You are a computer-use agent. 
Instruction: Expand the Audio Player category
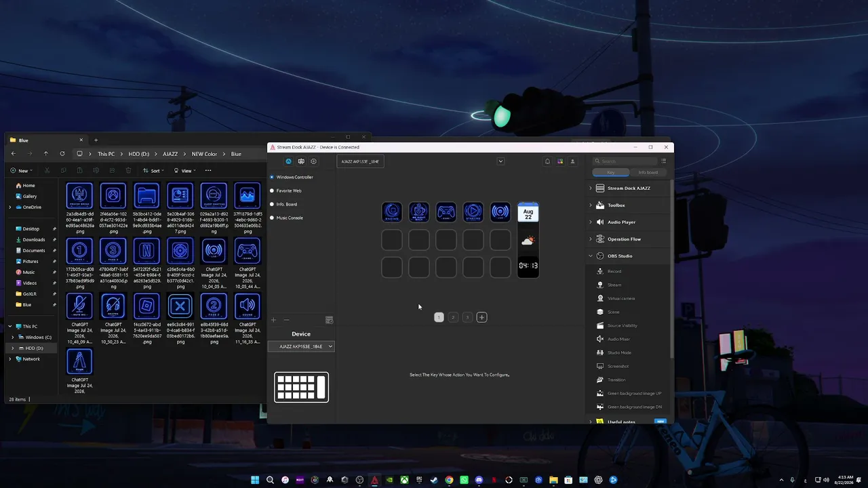pyautogui.click(x=590, y=222)
